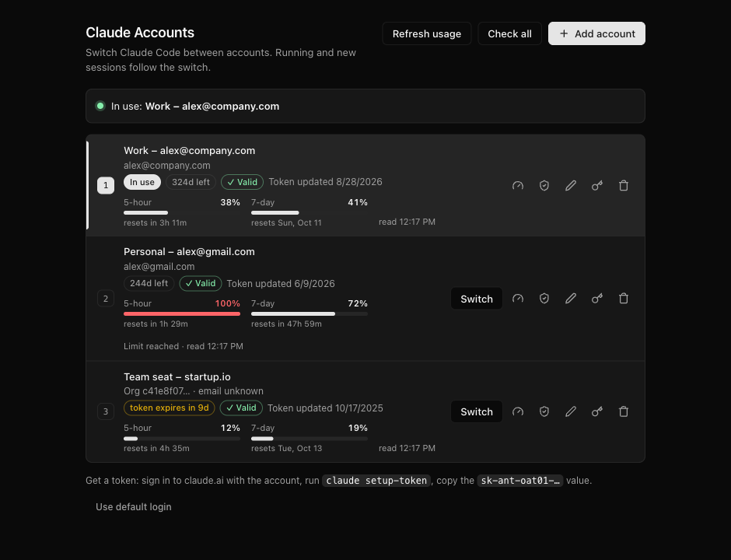
Task: Click the 'Personal – alex@gmail.com' account title
Action: click(189, 252)
